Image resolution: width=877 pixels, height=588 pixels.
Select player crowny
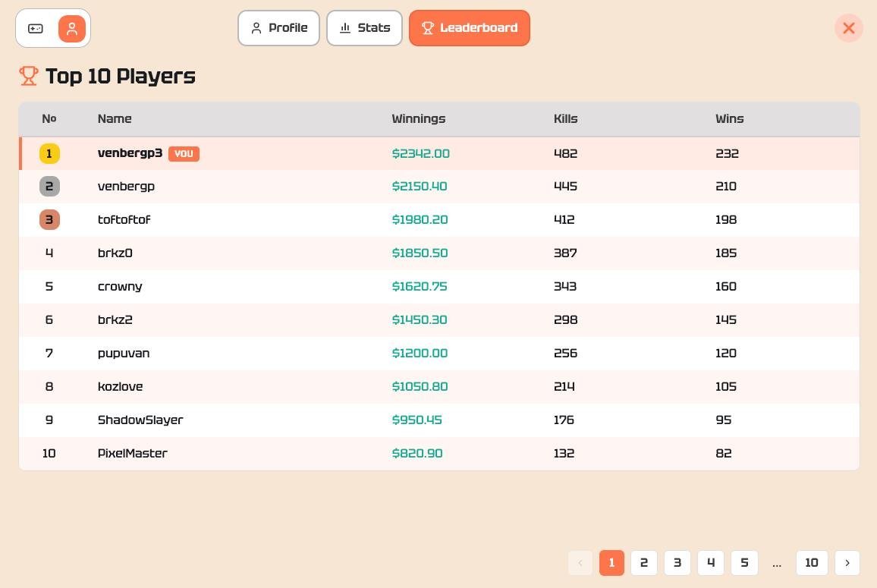point(120,287)
